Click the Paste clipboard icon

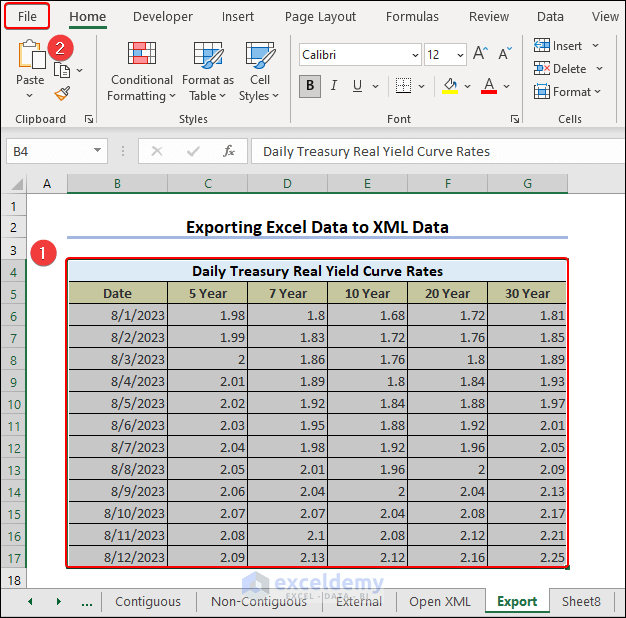(x=30, y=58)
